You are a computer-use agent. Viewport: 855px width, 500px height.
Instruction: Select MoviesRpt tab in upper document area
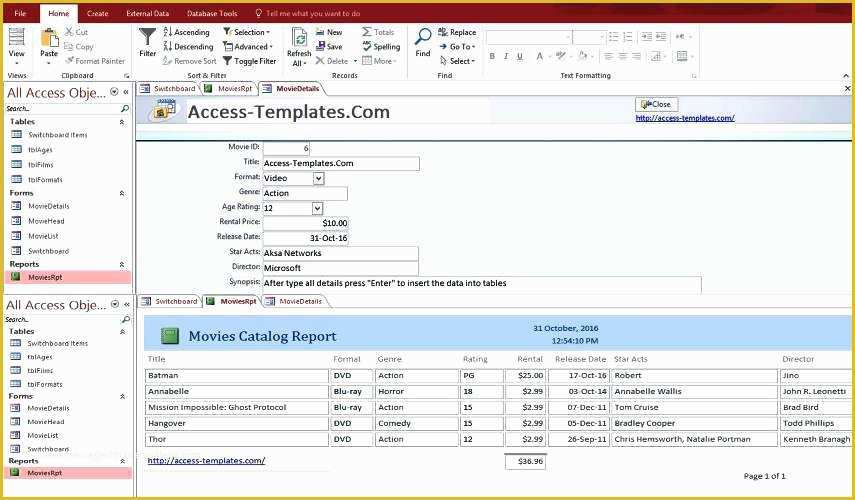[230, 88]
